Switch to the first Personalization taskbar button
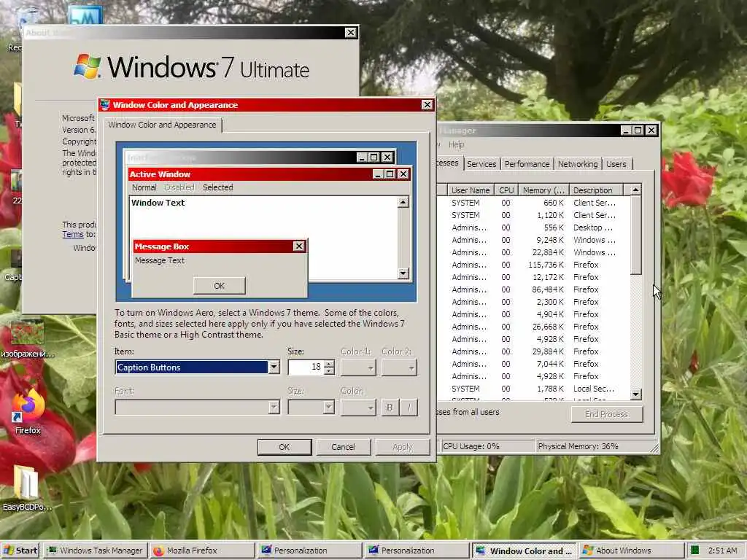Viewport: 747px width, 560px height. 308,551
